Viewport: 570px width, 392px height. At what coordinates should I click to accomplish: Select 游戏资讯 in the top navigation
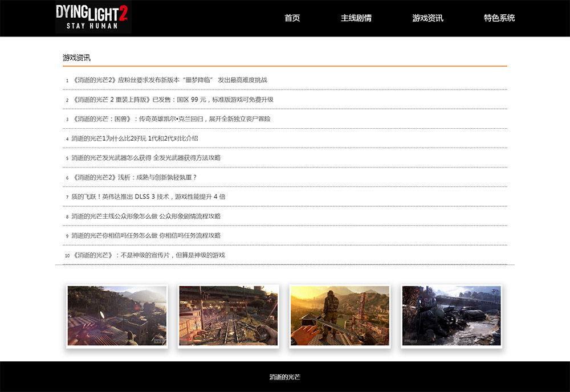point(428,18)
